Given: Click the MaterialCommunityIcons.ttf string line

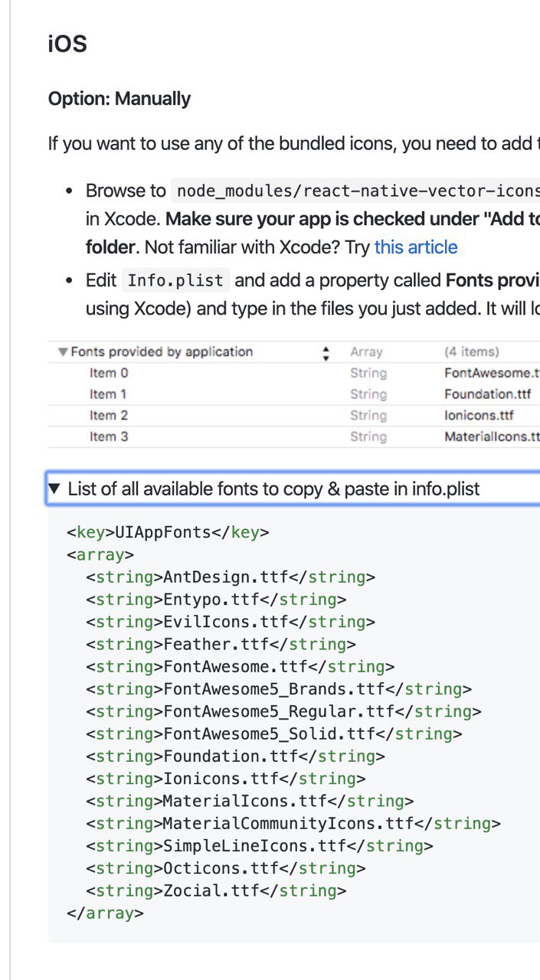Looking at the screenshot, I should point(293,823).
